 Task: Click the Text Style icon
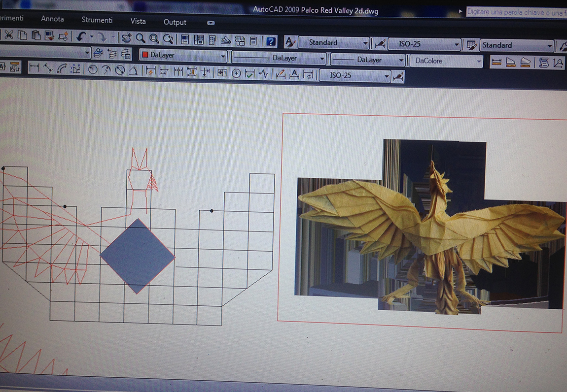point(290,42)
